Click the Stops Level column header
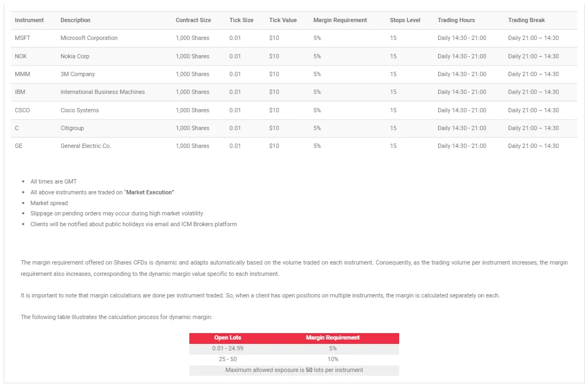The image size is (588, 386). point(405,20)
